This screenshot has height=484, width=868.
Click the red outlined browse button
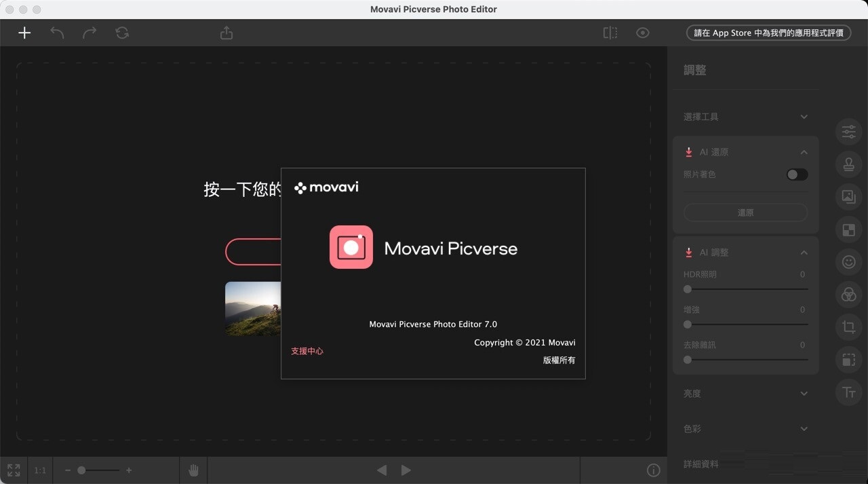click(x=253, y=251)
